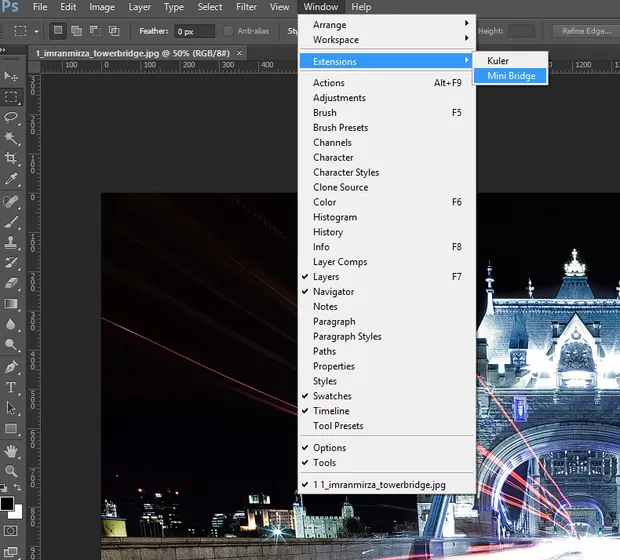Select the Horizontal Type tool
This screenshot has height=560, width=620.
[12, 387]
